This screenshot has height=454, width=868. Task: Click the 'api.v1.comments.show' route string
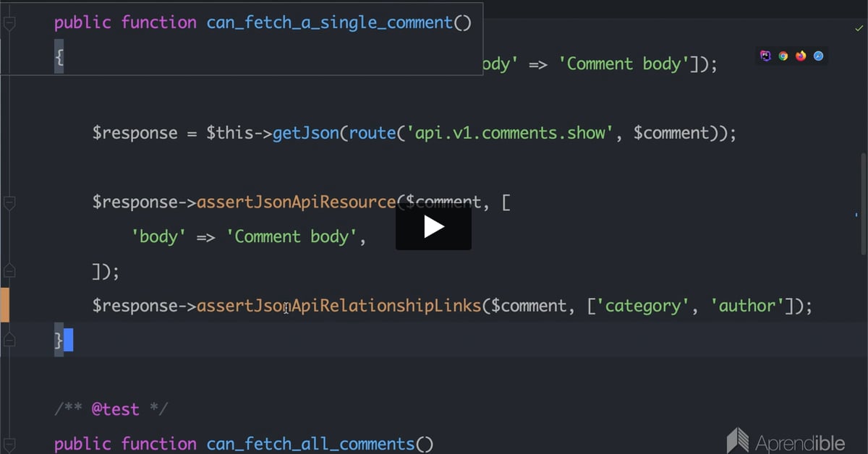coord(511,133)
